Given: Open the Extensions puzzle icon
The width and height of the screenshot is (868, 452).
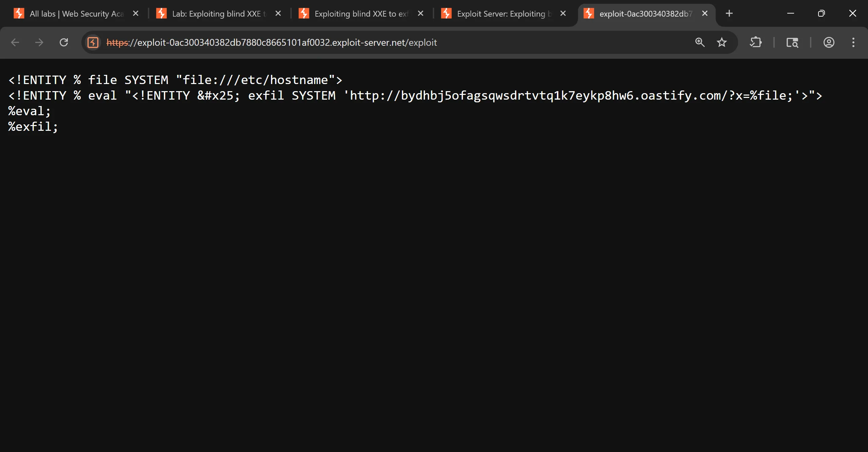Looking at the screenshot, I should pyautogui.click(x=755, y=42).
